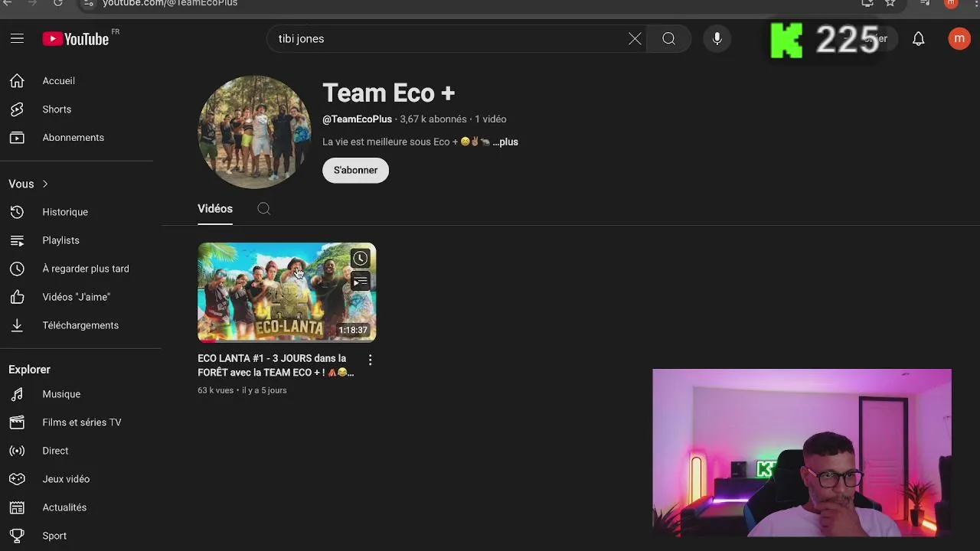The height and width of the screenshot is (551, 980).
Task: Click the gaming icon beside Jeux vidéo
Action: [17, 479]
